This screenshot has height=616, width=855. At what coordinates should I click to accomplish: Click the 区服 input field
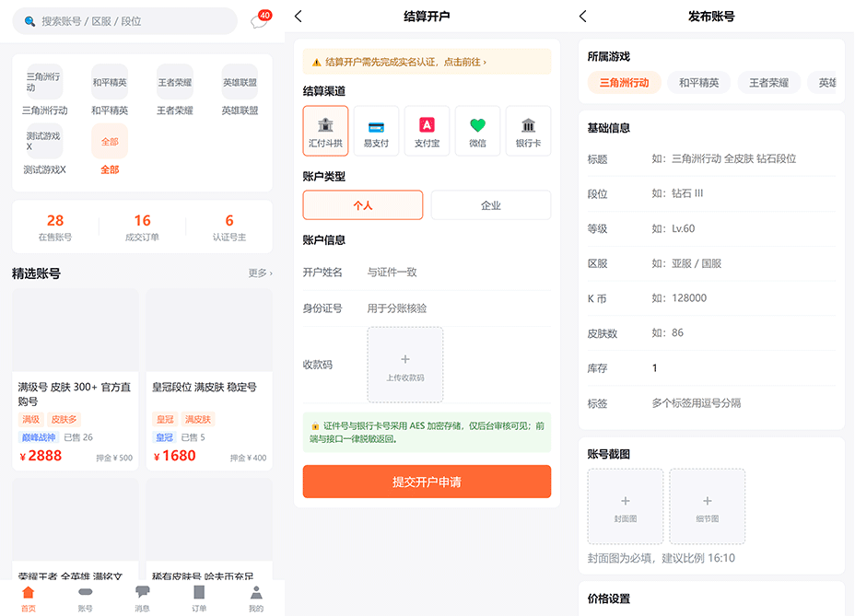click(744, 263)
